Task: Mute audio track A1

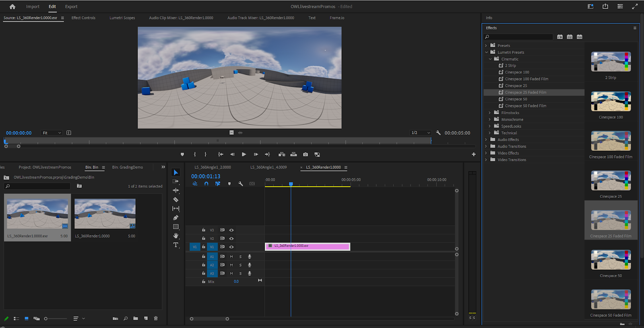Action: coord(231,256)
